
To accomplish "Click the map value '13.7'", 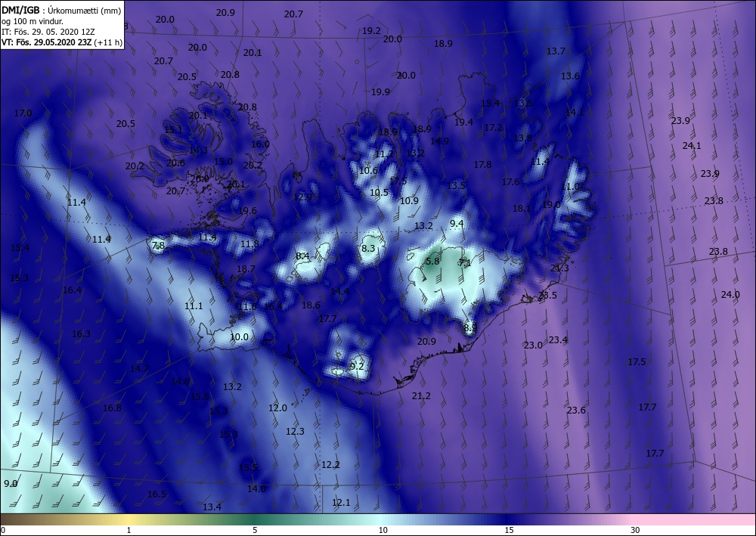I will coord(556,51).
